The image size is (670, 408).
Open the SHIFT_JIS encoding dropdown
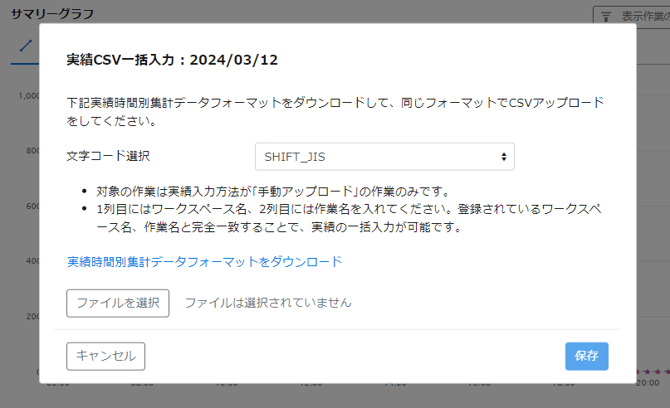click(x=384, y=157)
